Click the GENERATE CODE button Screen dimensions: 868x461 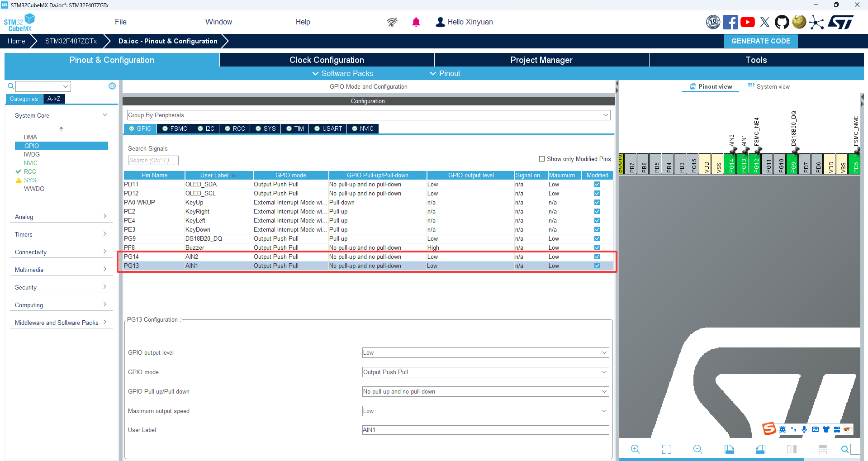761,41
